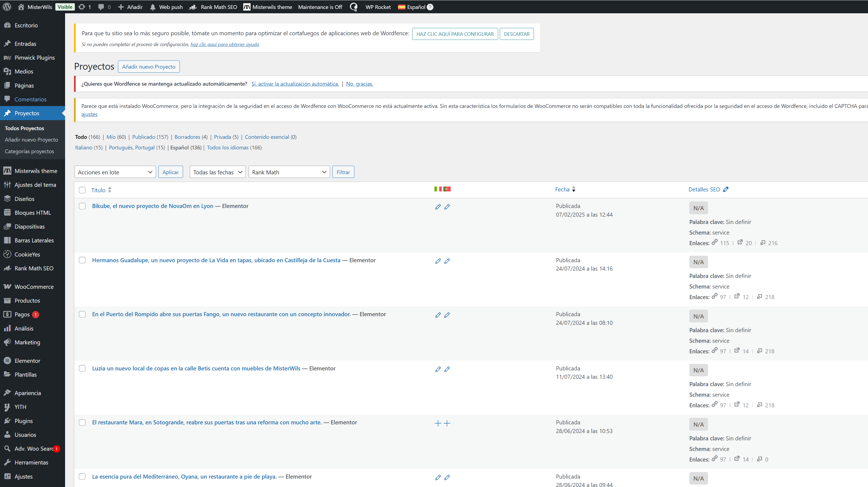The image size is (868, 487).
Task: Click the Filtrar button
Action: 343,172
